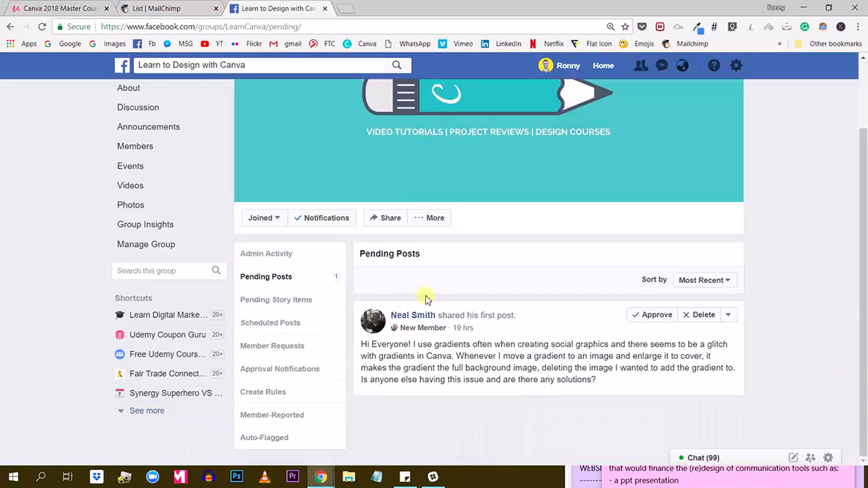This screenshot has width=868, height=488.
Task: Open the More options dropdown
Action: [429, 218]
